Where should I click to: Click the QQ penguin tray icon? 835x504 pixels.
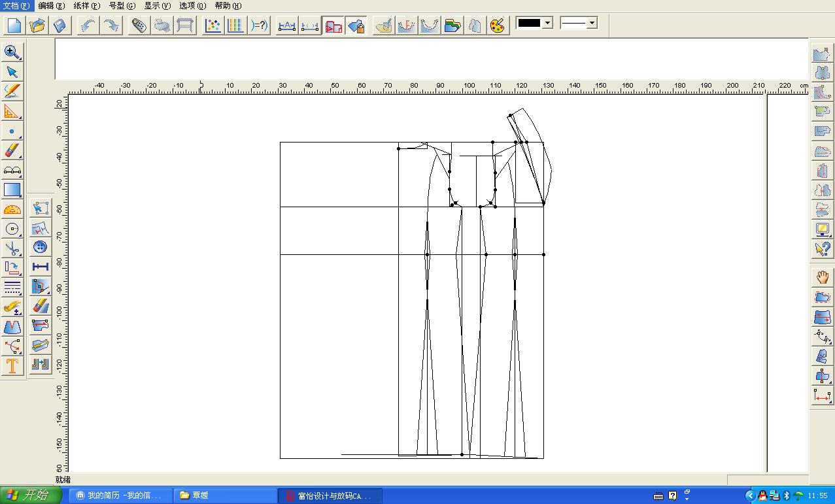click(x=762, y=496)
